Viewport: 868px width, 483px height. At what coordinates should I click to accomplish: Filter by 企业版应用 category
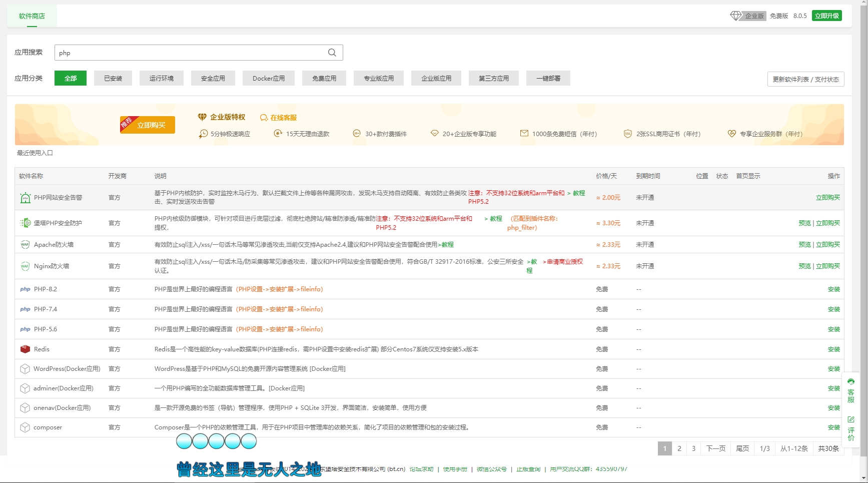click(436, 78)
